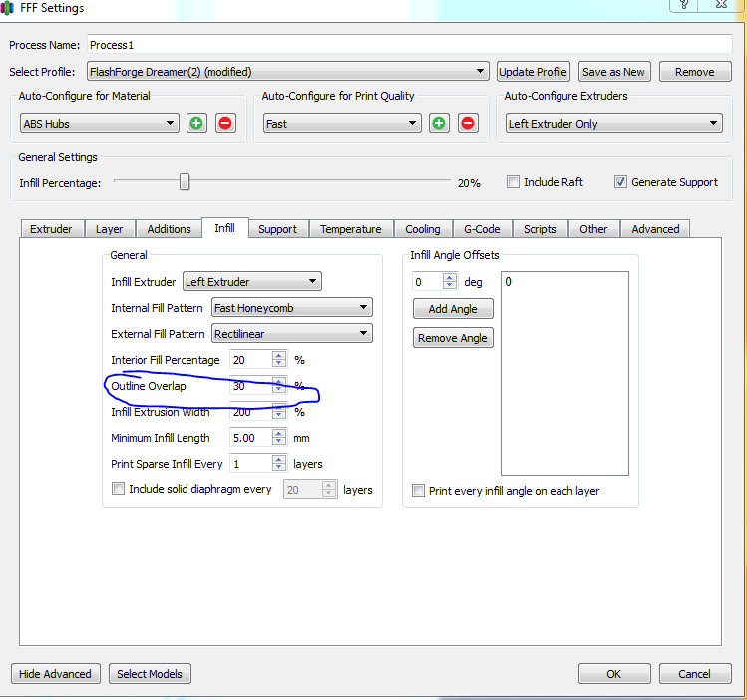Open the Internal Fill Pattern dropdown

292,308
